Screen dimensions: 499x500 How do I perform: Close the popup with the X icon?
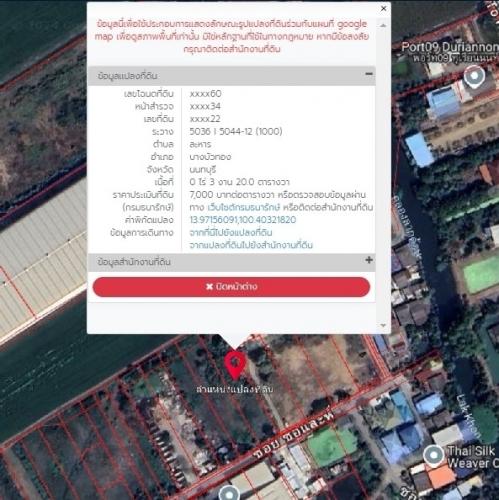pyautogui.click(x=383, y=8)
